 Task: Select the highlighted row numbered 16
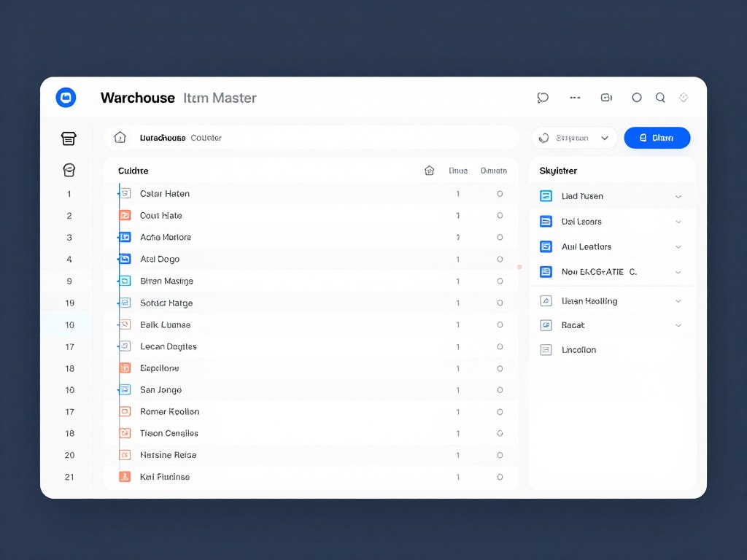[x=69, y=324]
